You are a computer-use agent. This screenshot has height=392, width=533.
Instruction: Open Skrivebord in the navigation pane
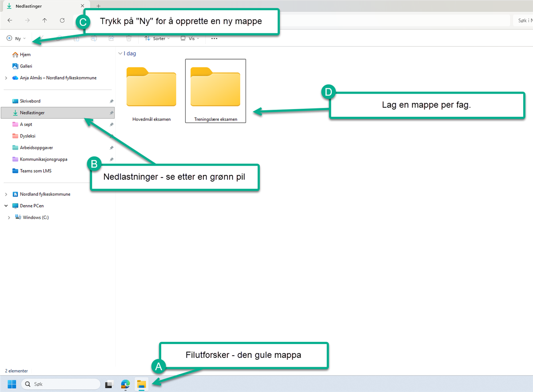coord(30,101)
